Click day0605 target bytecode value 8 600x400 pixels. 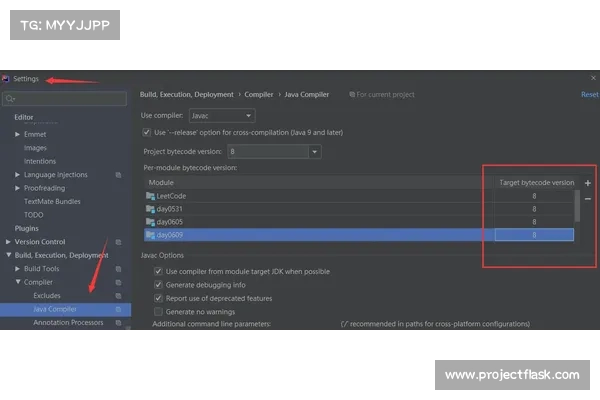point(534,222)
